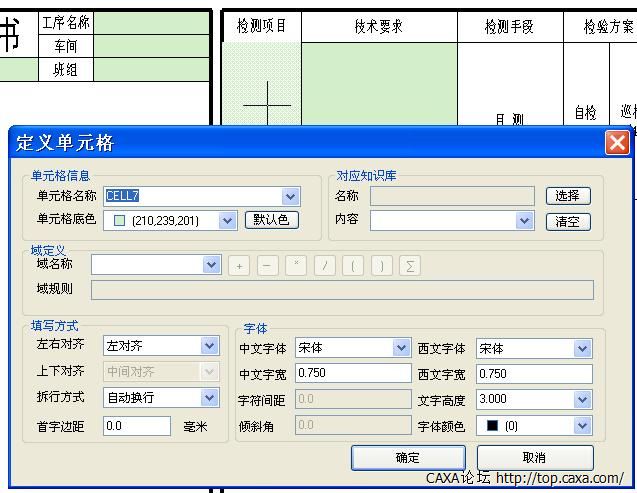This screenshot has width=637, height=493.
Task: Expand the 左右对齐 alignment dropdown
Action: [x=209, y=346]
